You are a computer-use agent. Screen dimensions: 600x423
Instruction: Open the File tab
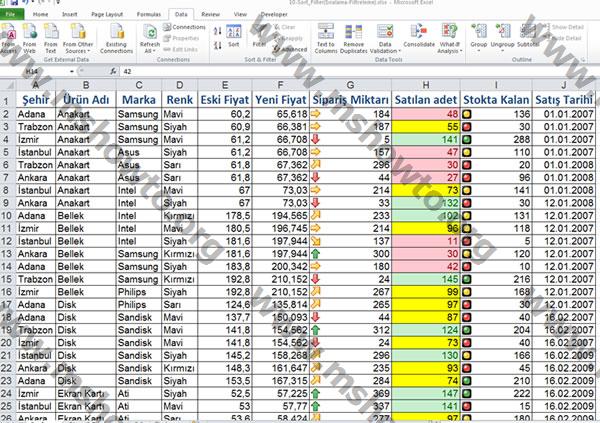click(11, 14)
